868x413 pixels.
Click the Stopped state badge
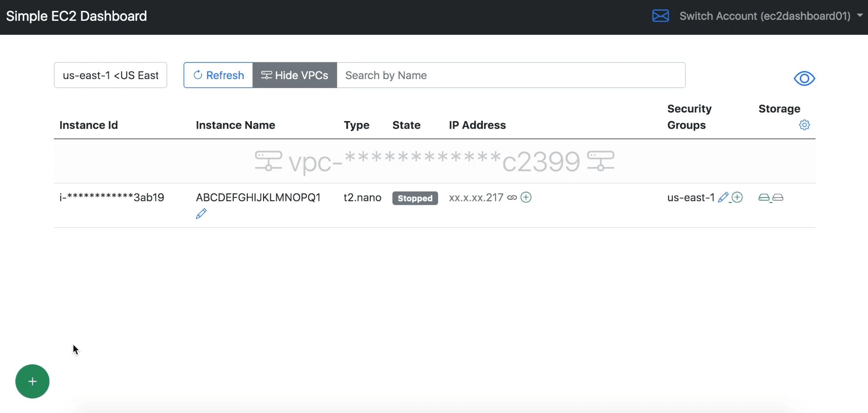pyautogui.click(x=415, y=198)
